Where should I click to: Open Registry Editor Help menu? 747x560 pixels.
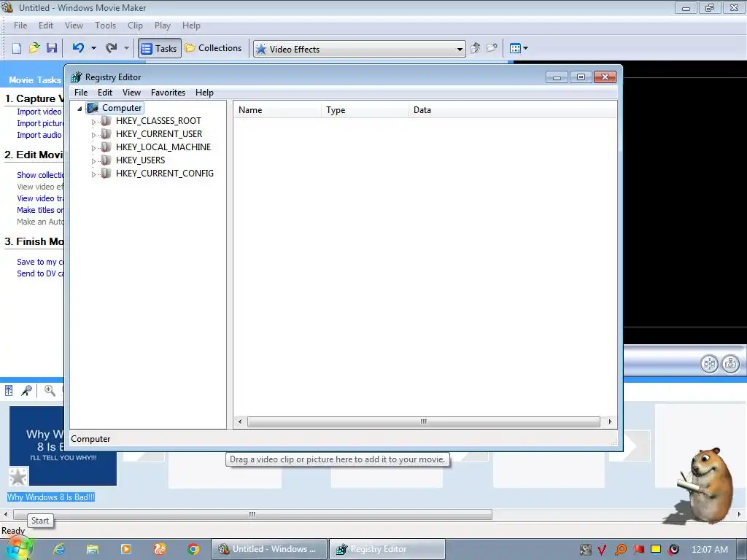pyautogui.click(x=204, y=93)
